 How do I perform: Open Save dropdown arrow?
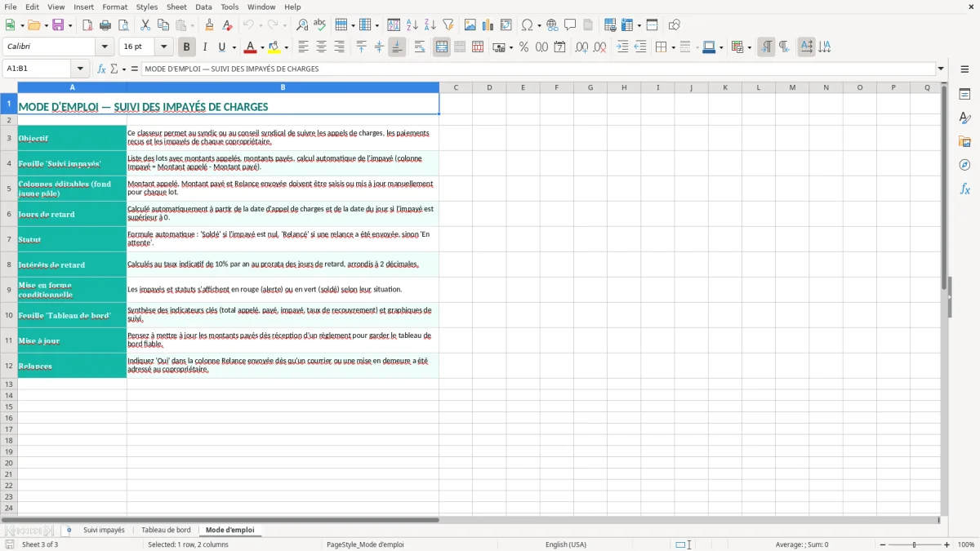tap(69, 25)
